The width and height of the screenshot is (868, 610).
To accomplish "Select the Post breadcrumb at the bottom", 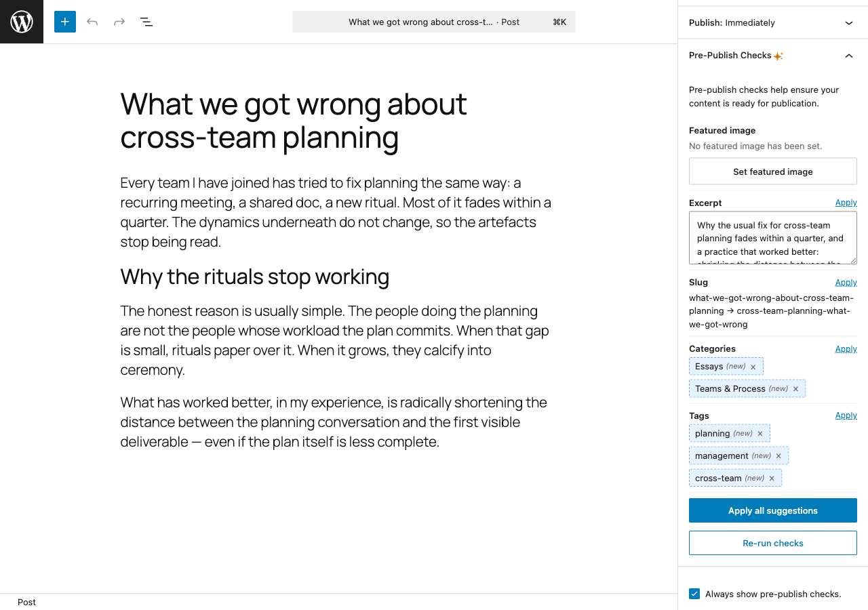I will click(x=26, y=602).
